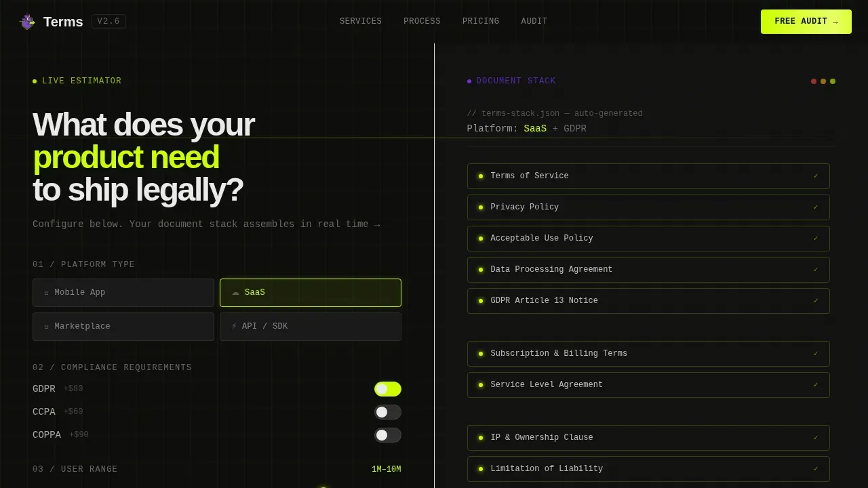
Task: Click the Subscription & Billing Terms row
Action: pos(648,354)
